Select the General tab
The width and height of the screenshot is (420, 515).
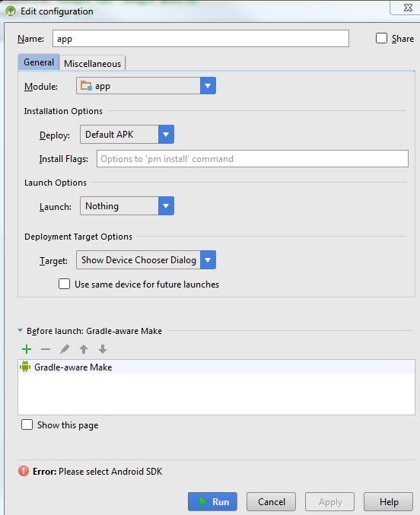(39, 62)
